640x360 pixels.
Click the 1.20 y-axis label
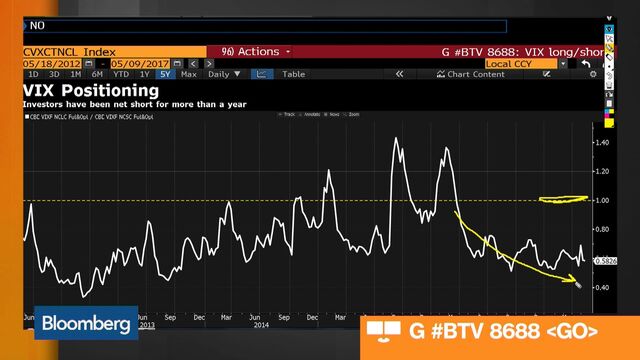tap(602, 171)
